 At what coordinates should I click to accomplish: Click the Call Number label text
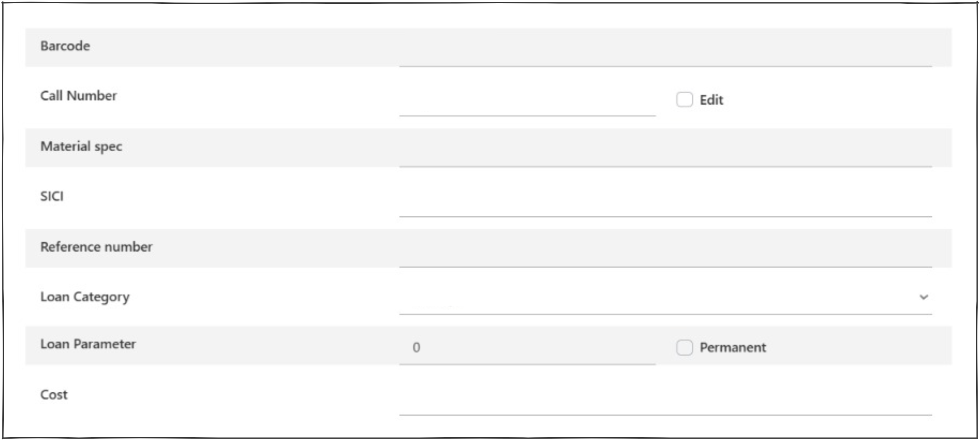click(78, 96)
